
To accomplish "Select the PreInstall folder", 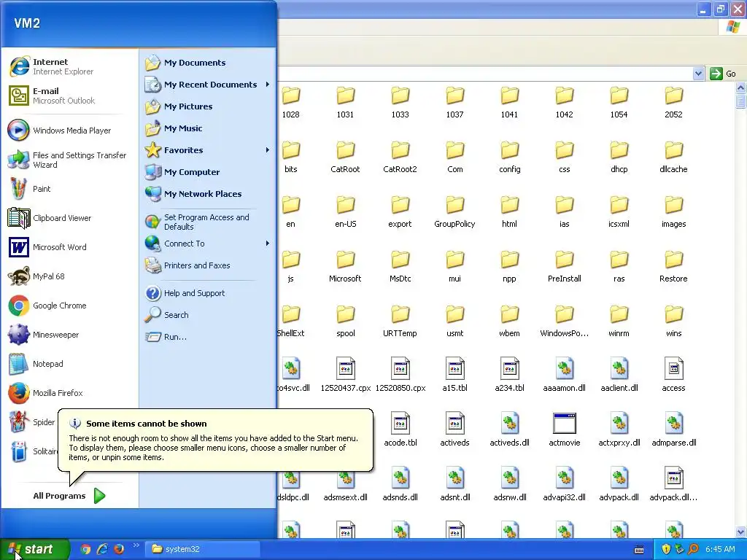I will [564, 265].
